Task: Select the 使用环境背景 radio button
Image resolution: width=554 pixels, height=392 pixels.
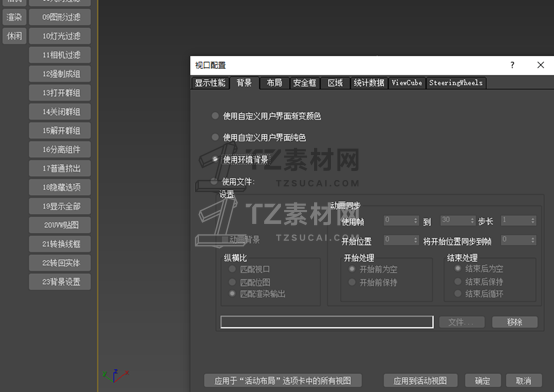Action: 215,159
